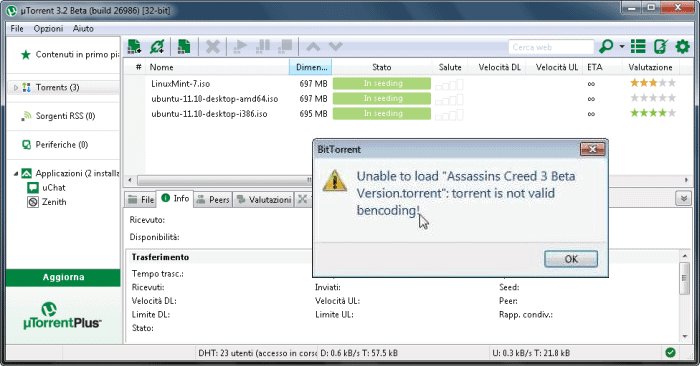Click the Add Torrent toolbar icon
700x366 pixels.
(134, 46)
